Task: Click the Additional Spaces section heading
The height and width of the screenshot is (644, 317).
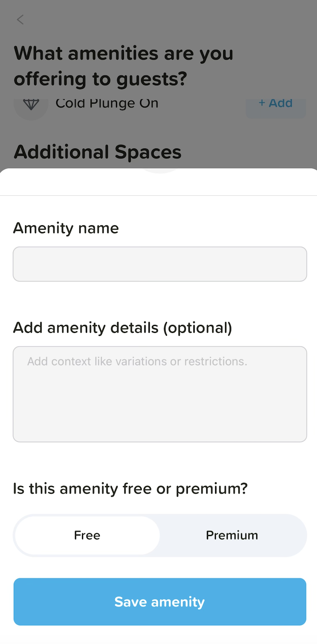Action: click(x=98, y=152)
